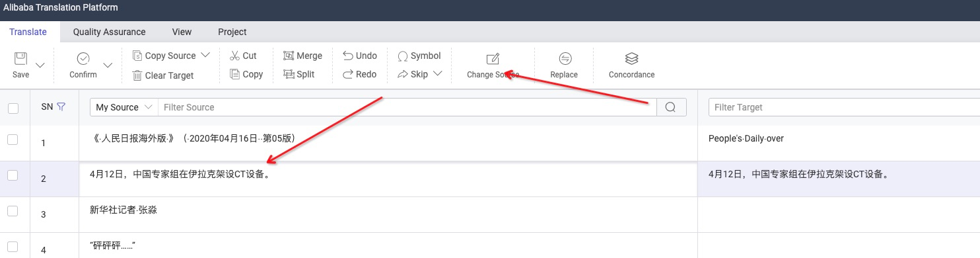Click the Change Source edit icon
The width and height of the screenshot is (980, 258).
pos(493,58)
